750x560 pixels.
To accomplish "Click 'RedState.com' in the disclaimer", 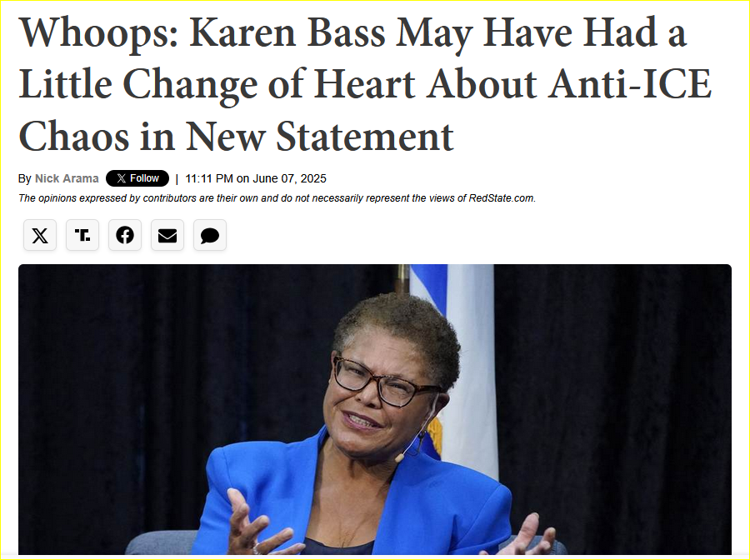I will pyautogui.click(x=502, y=198).
